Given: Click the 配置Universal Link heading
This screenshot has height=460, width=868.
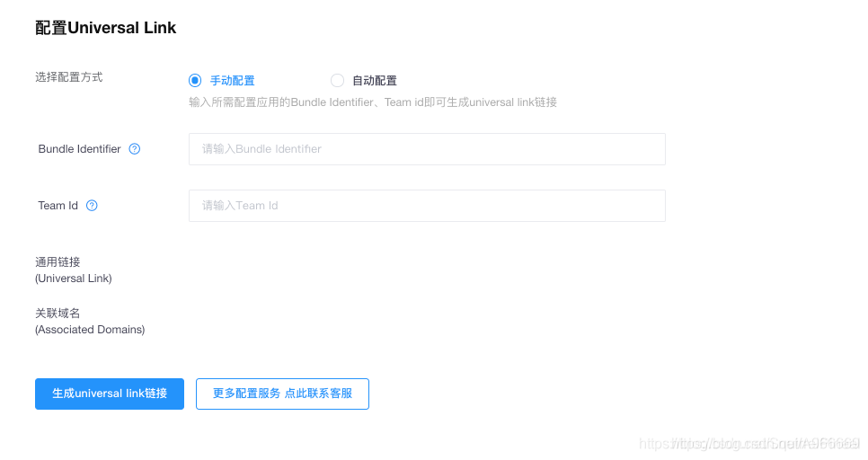Looking at the screenshot, I should coord(106,28).
